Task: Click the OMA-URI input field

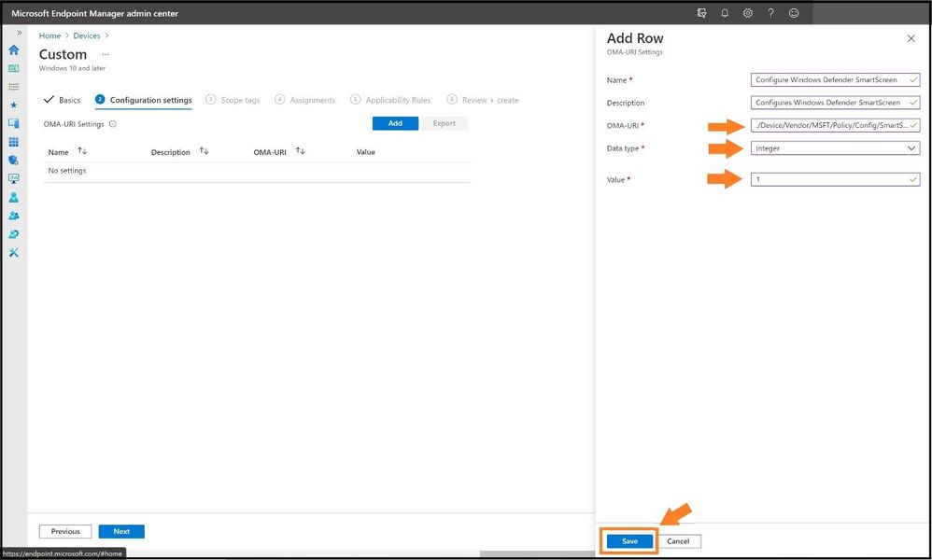Action: [835, 125]
